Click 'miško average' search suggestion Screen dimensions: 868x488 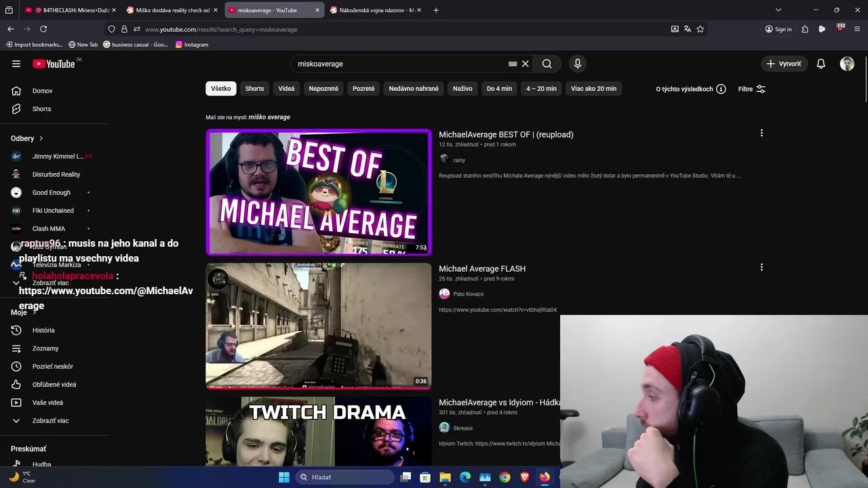tap(269, 117)
